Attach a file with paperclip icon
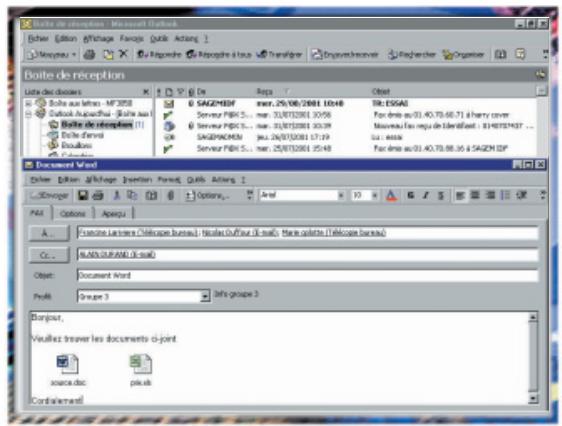Screen dimensions: 562x426 click(x=171, y=196)
